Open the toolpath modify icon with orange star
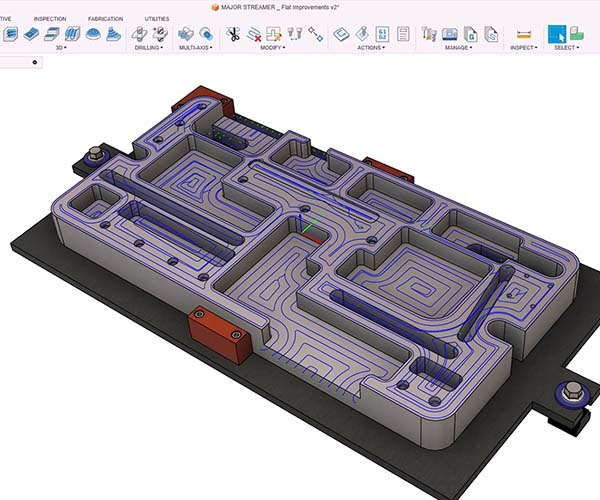 pyautogui.click(x=274, y=34)
